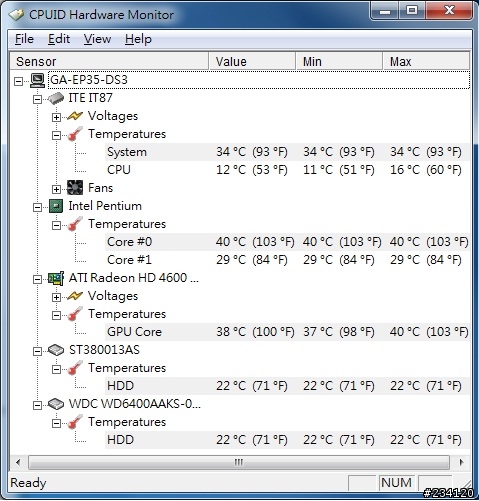The height and width of the screenshot is (501, 479).
Task: Select the Fans tree item
Action: [100, 188]
